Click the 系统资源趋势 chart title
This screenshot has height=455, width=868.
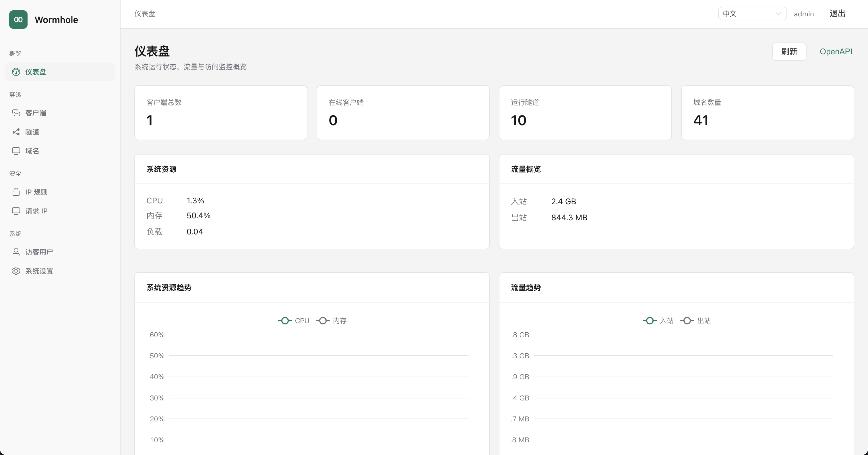click(x=169, y=288)
